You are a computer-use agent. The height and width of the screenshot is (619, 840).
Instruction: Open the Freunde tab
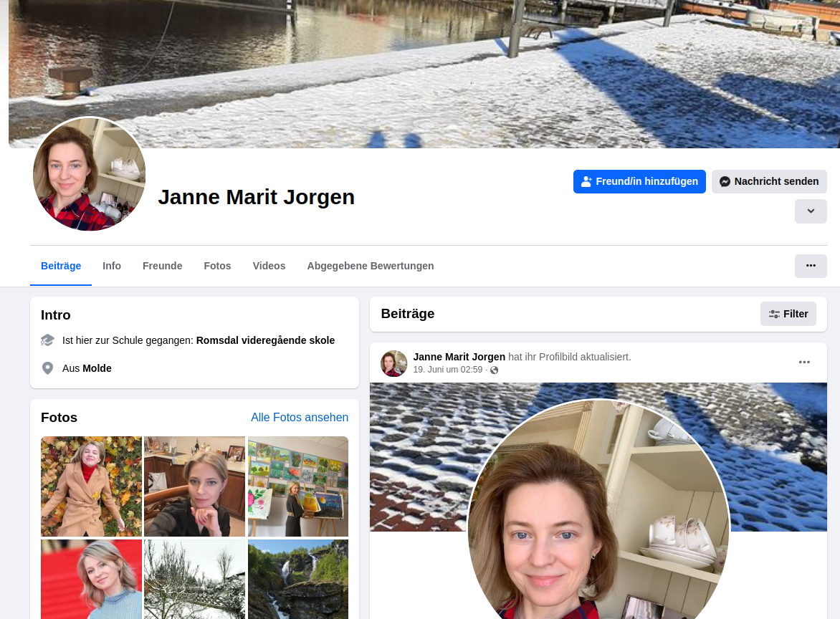[162, 266]
